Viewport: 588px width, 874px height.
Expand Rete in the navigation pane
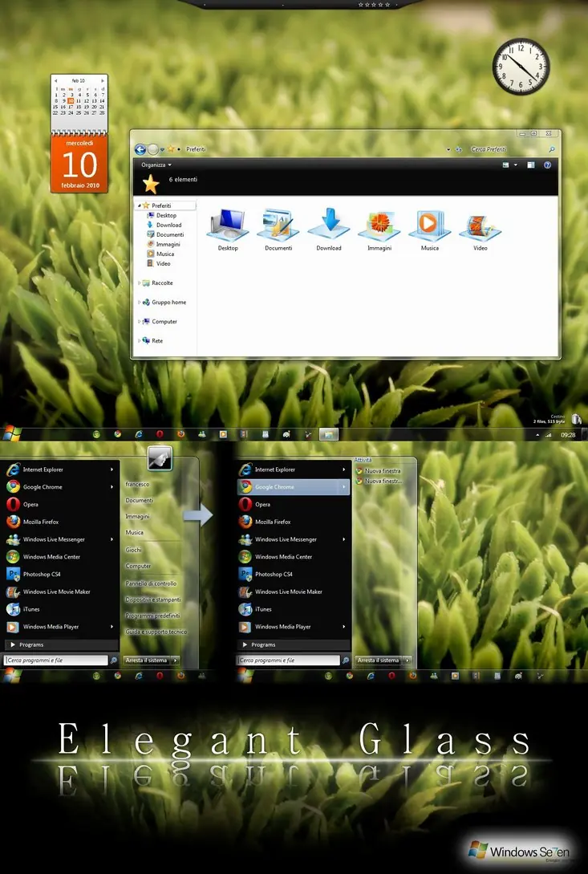[x=139, y=340]
